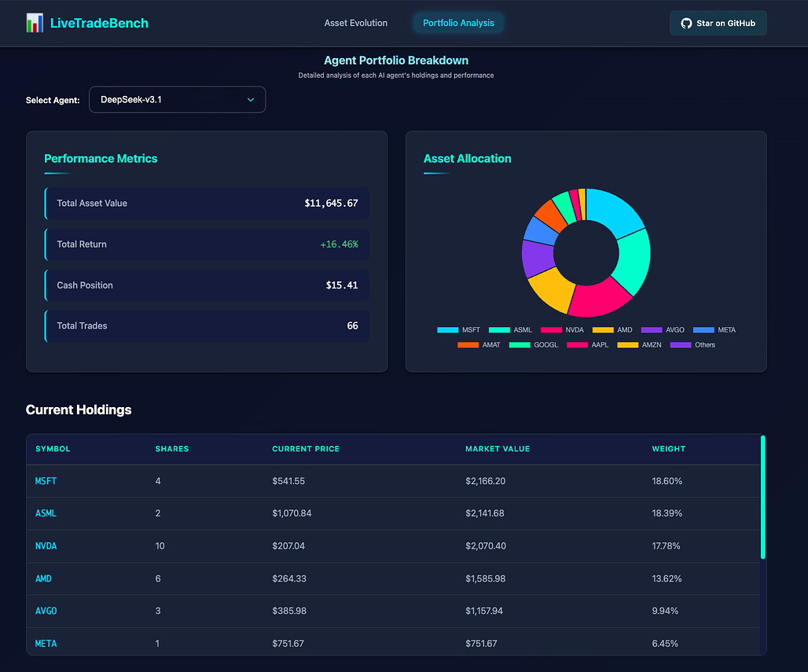This screenshot has height=672, width=808.
Task: Click the LiveTradeBench bar chart logo icon
Action: click(35, 23)
